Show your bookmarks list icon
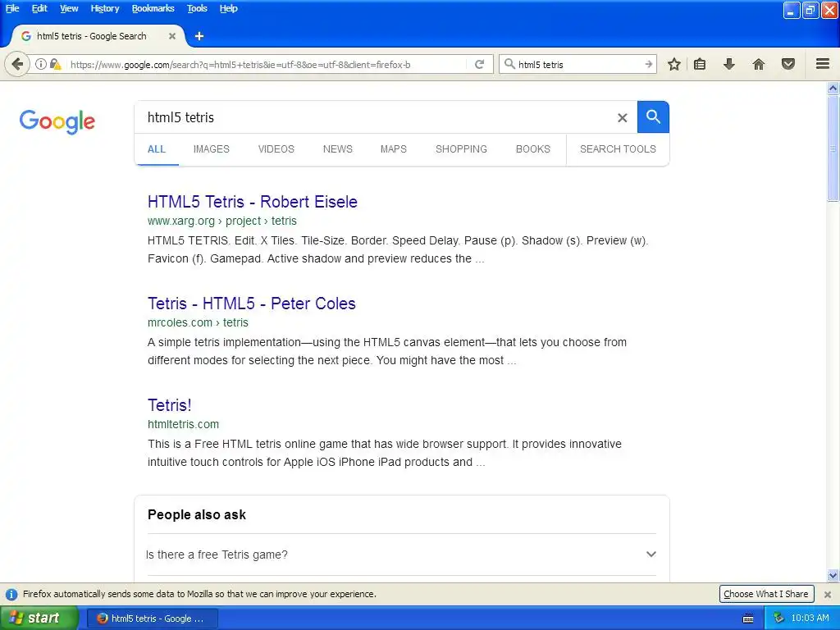Image resolution: width=840 pixels, height=630 pixels. 700,64
